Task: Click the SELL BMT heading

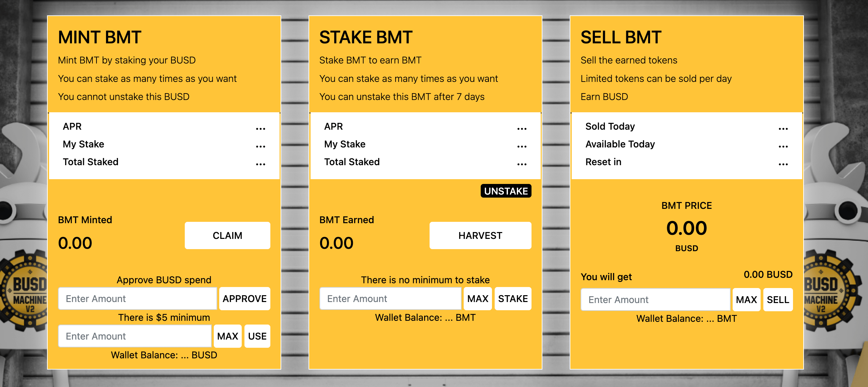Action: 621,37
